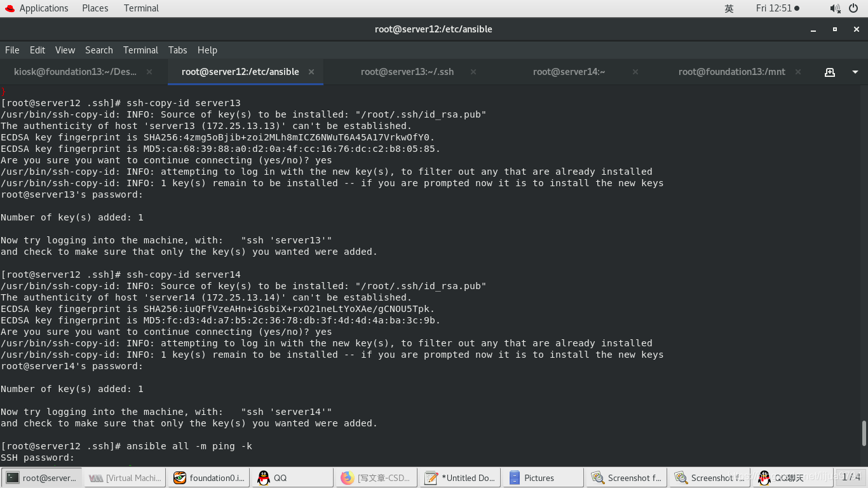Click the power icon in top bar
This screenshot has height=488, width=868.
click(853, 8)
